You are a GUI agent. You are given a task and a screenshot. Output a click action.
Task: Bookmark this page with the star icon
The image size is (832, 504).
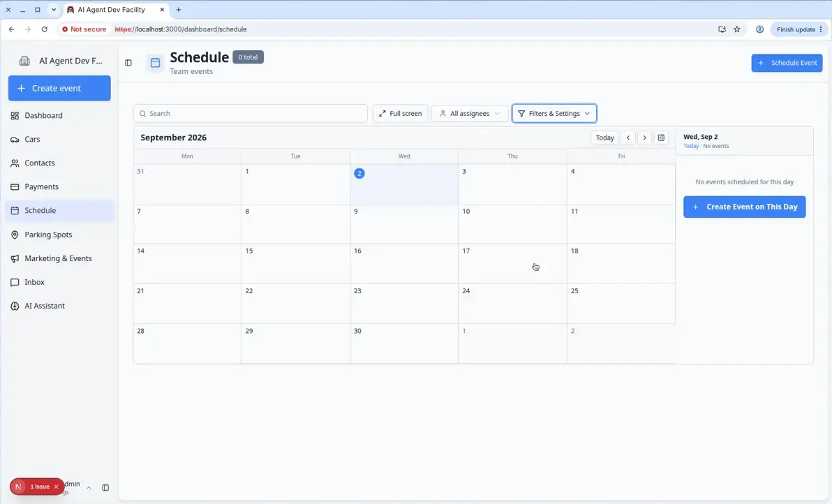[737, 29]
